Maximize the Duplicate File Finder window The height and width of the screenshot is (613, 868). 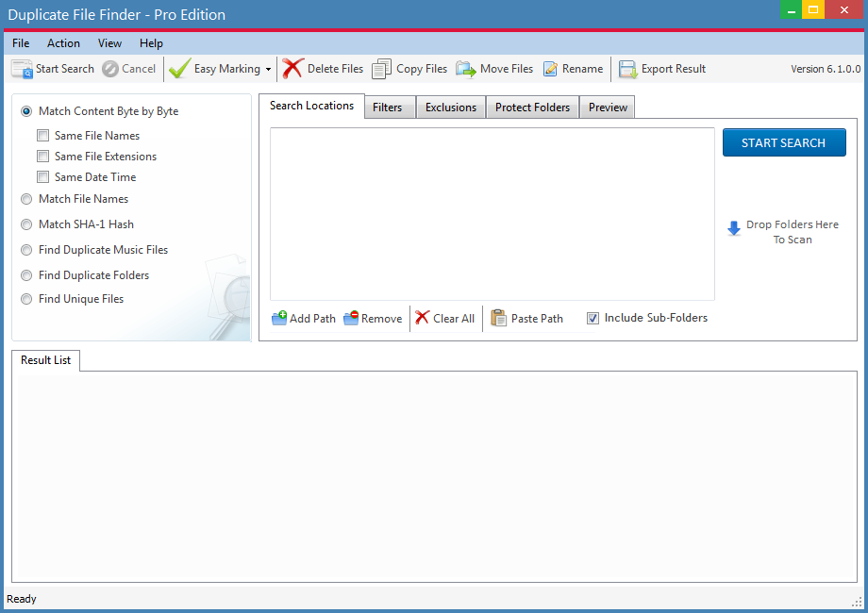813,9
